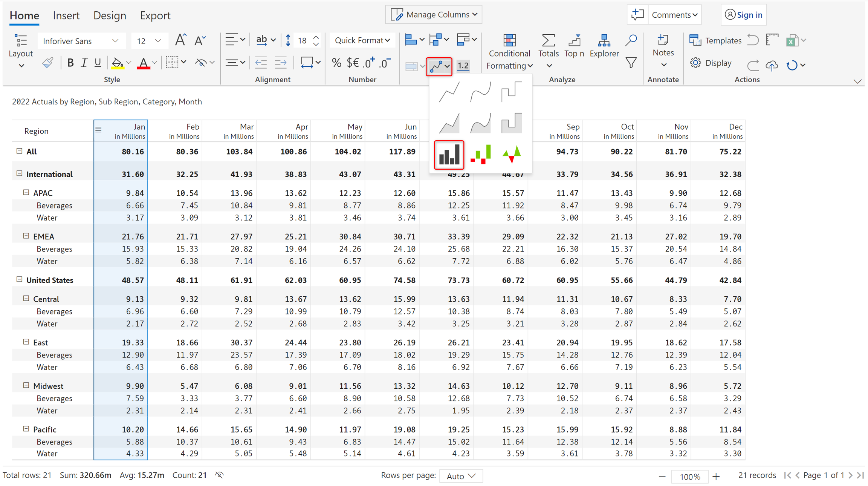Click the format painter brush icon
The image size is (868, 486).
pos(47,63)
